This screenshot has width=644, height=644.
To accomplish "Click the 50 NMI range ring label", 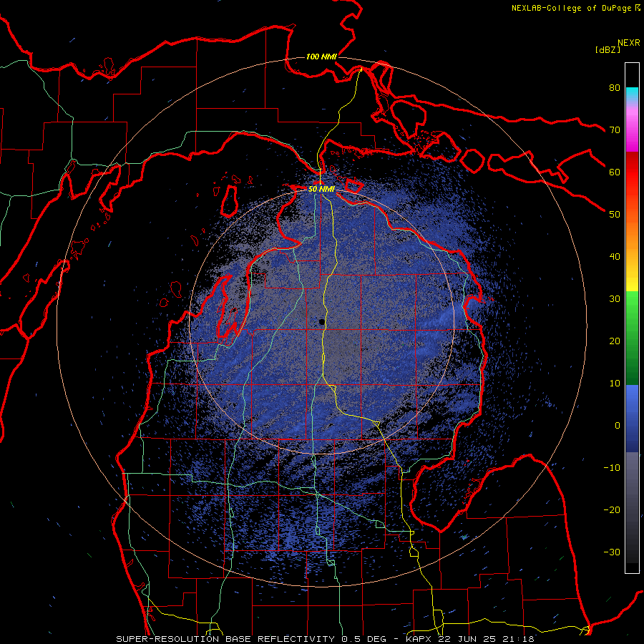I will (321, 190).
